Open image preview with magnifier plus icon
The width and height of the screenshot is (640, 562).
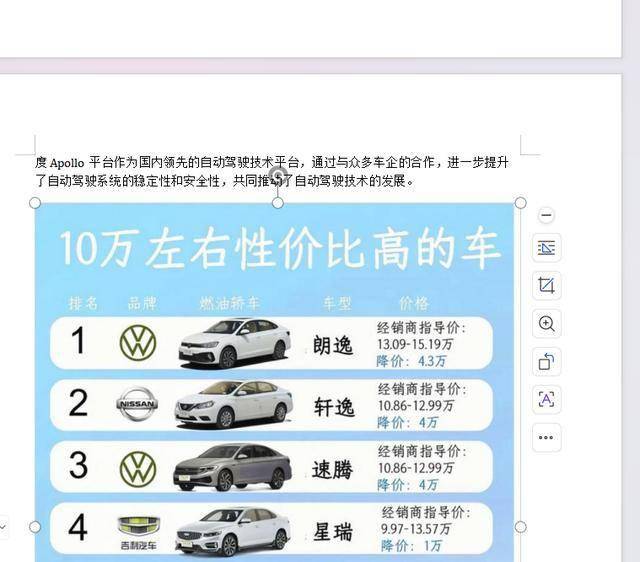pyautogui.click(x=547, y=324)
